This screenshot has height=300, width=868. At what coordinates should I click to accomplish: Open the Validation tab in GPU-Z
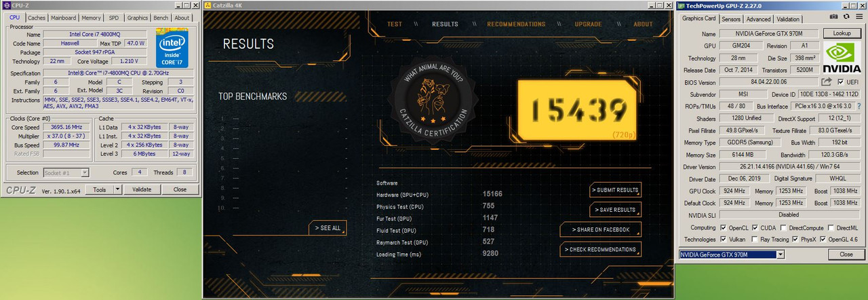(x=788, y=19)
